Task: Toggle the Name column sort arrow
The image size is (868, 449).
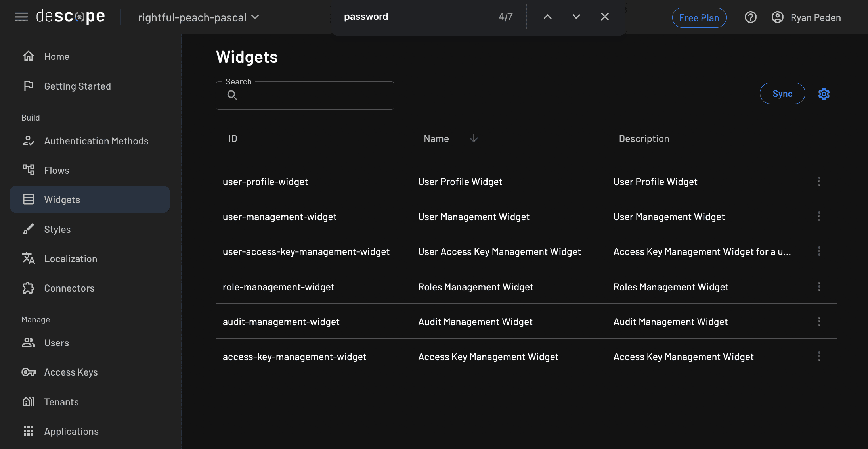Action: (x=473, y=138)
